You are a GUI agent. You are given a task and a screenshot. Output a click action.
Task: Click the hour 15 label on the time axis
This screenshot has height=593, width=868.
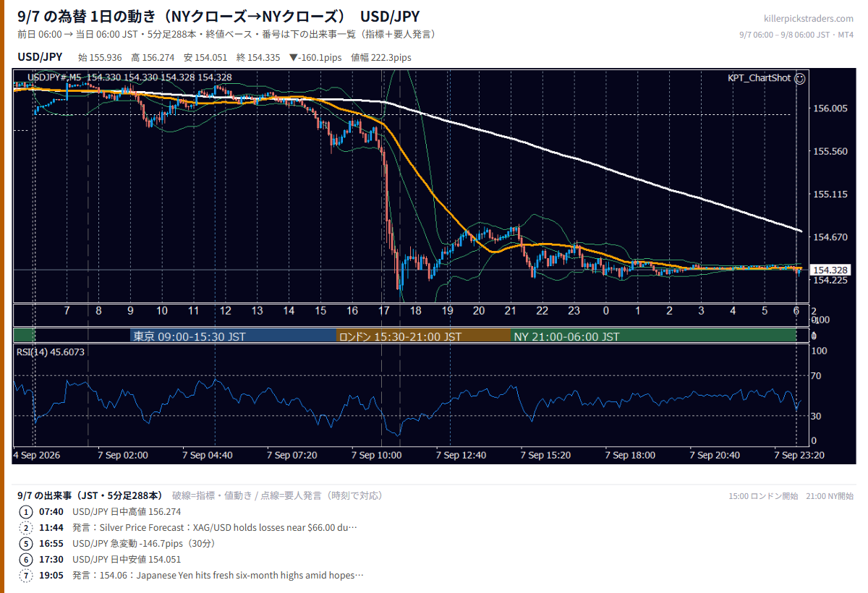click(x=320, y=311)
